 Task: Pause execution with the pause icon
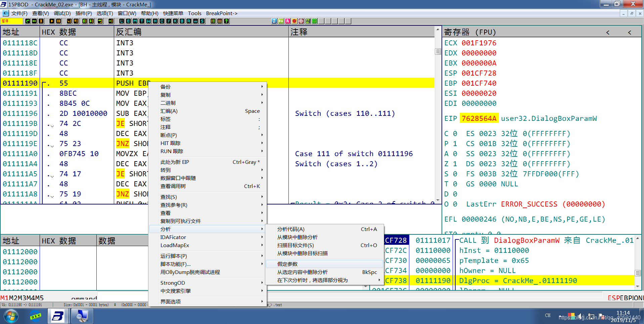(59, 21)
